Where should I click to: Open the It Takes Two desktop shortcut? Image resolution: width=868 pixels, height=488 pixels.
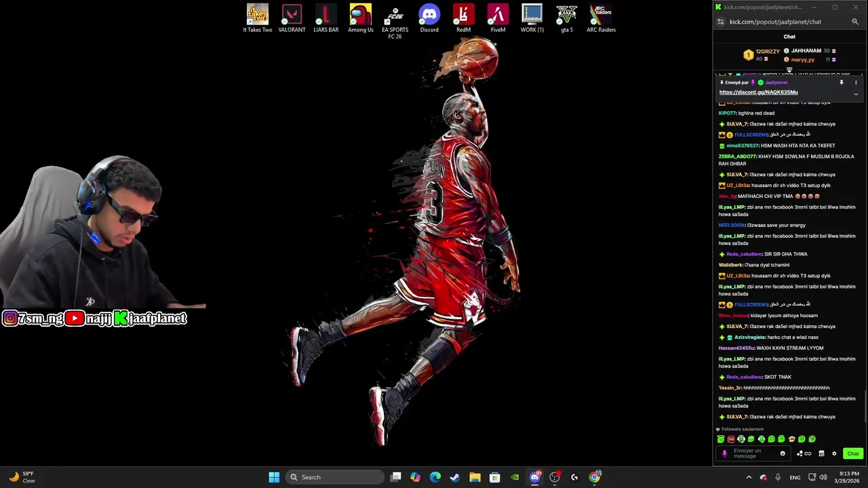(x=258, y=18)
